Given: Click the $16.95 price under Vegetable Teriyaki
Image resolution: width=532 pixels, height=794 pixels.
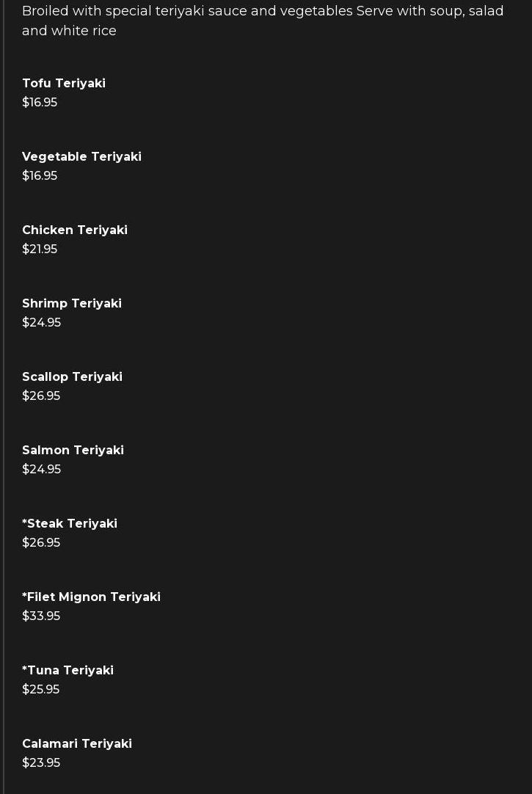Looking at the screenshot, I should coord(40,176).
